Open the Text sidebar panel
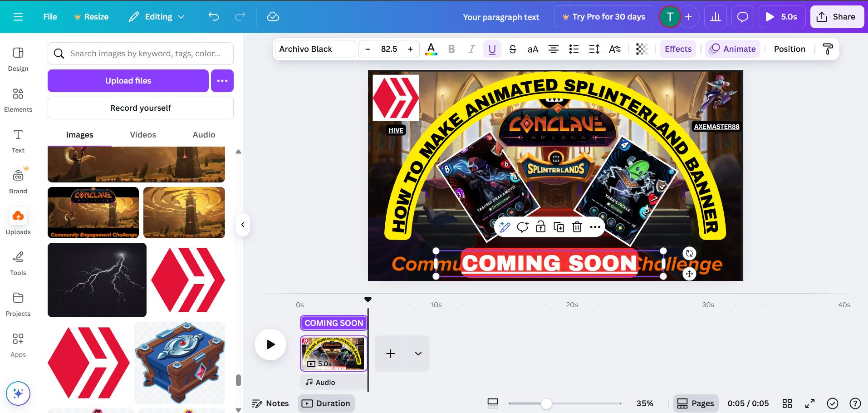868x413 pixels. coord(18,141)
